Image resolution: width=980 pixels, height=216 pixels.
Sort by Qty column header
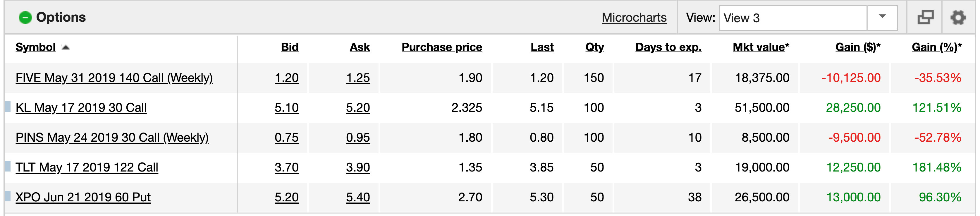pos(594,47)
